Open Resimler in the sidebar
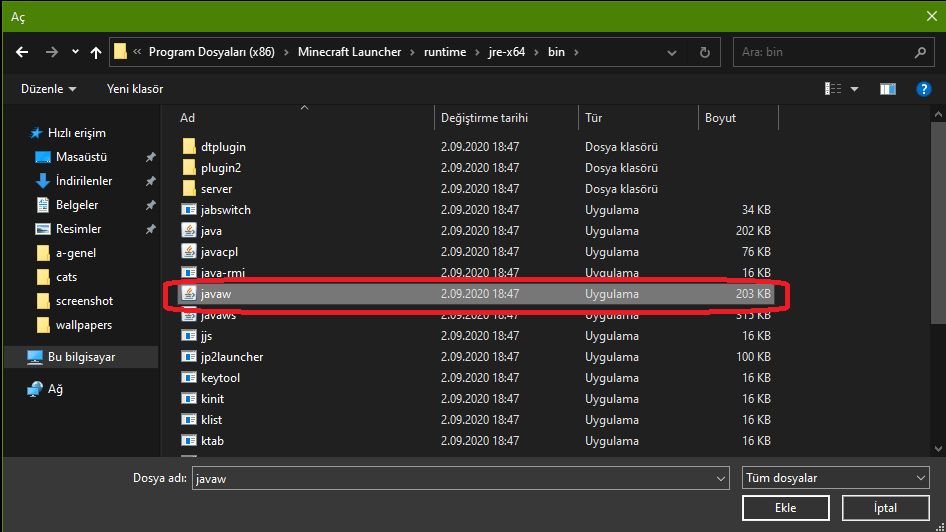946x532 pixels. 78,229
